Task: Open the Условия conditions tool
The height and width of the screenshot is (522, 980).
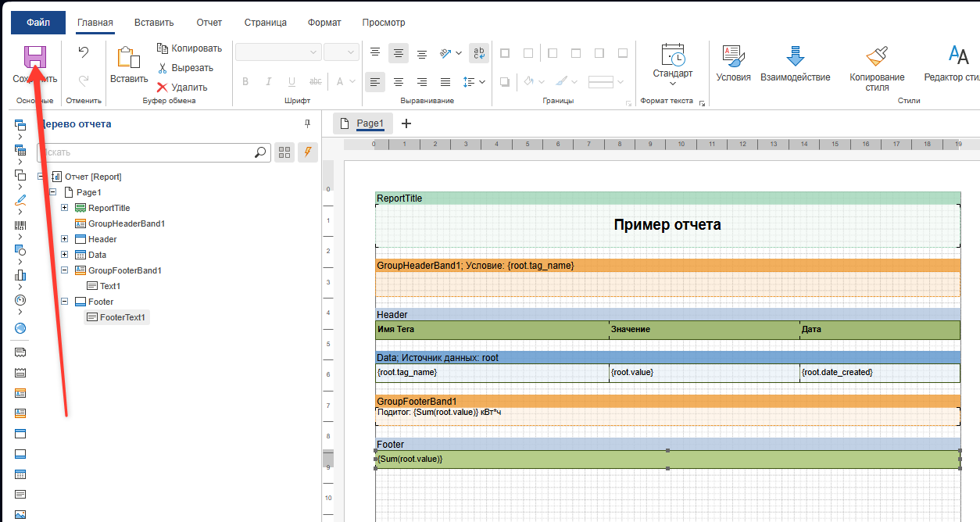Action: 733,63
